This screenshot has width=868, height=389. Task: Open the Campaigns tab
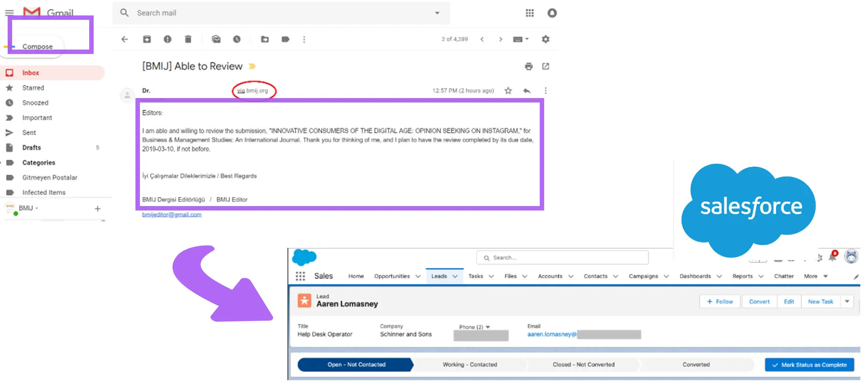tap(643, 276)
